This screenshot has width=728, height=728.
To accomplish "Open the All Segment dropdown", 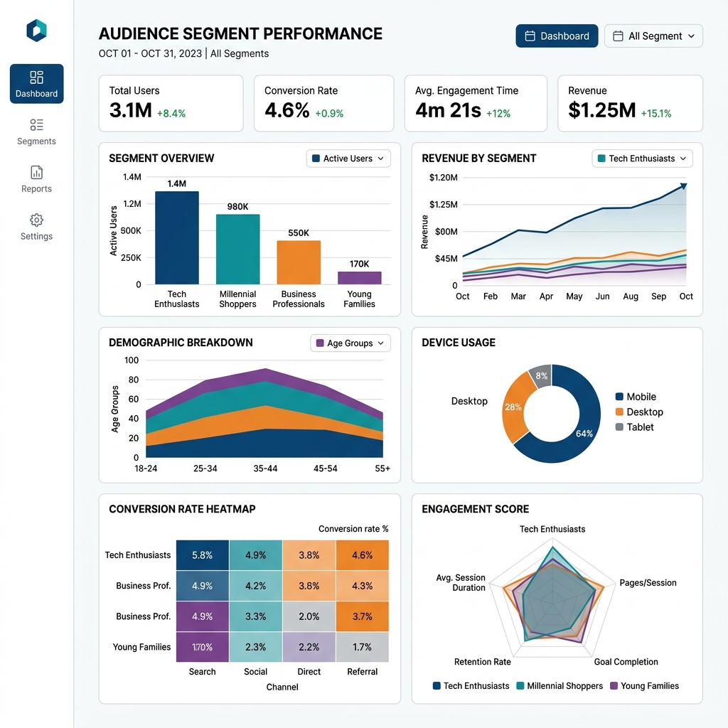I will pos(653,36).
